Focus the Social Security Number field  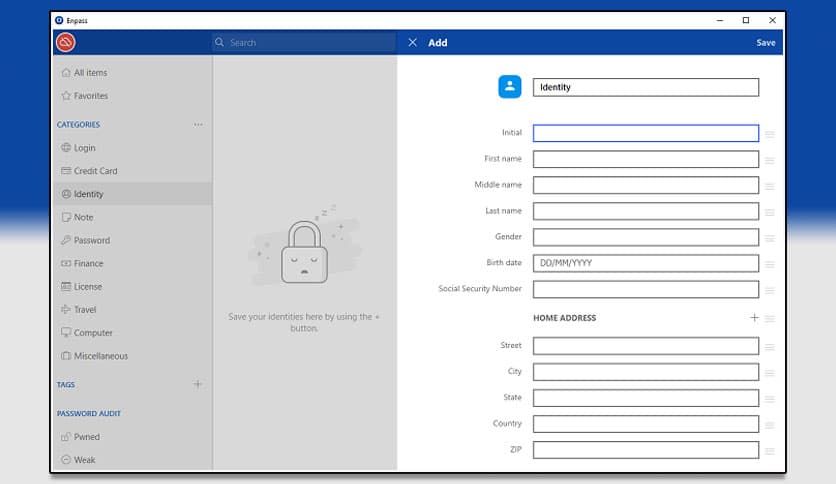point(646,289)
